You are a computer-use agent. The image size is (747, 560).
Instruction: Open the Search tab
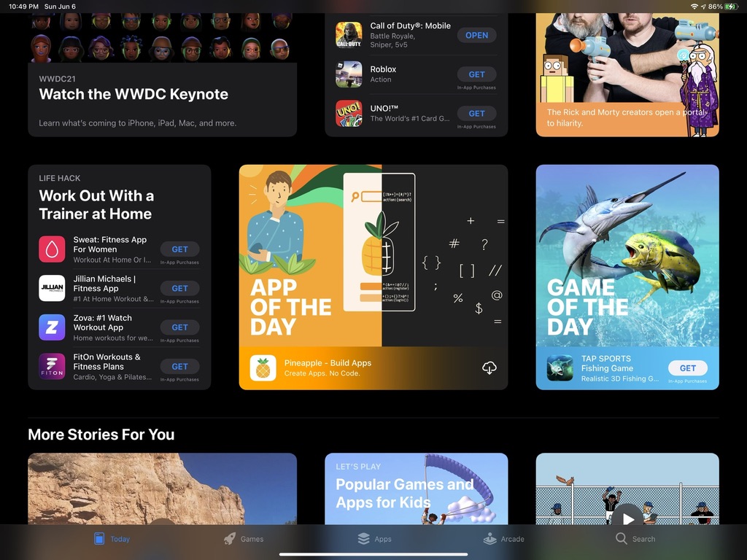pyautogui.click(x=635, y=539)
